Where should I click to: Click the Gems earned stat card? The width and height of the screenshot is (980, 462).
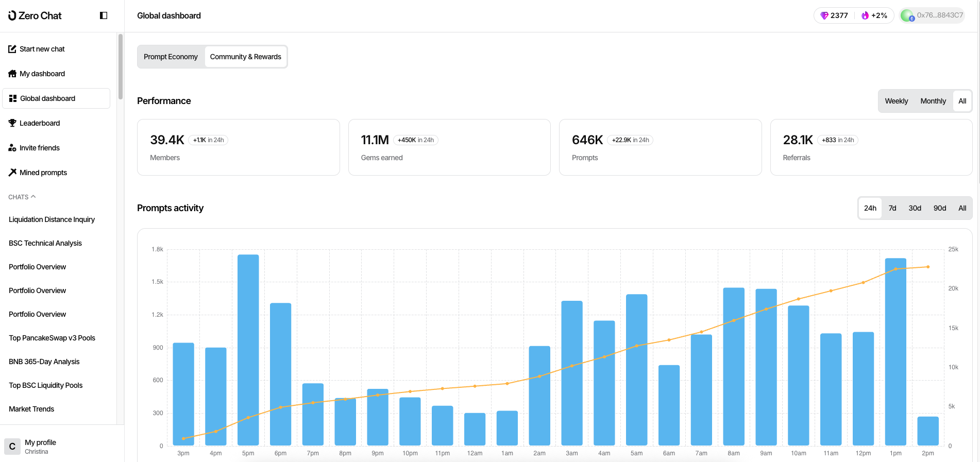(449, 147)
